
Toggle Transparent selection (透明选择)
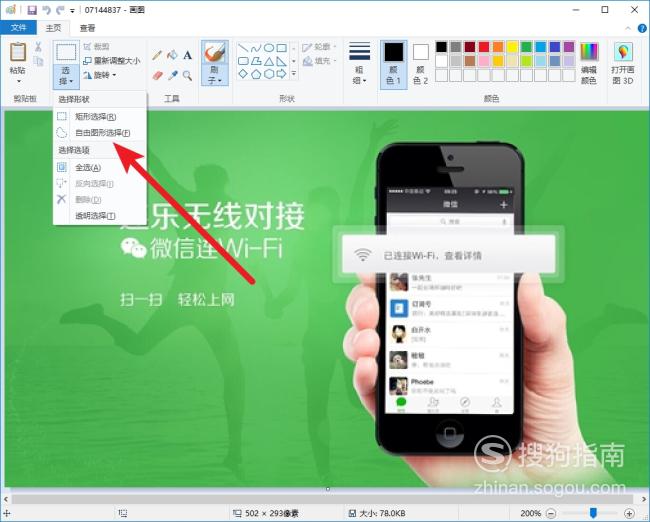[x=100, y=216]
